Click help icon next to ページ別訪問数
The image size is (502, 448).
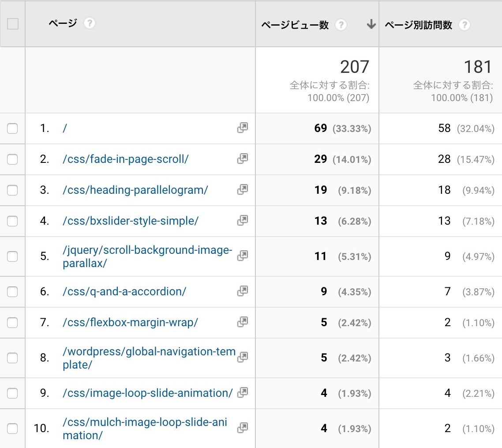coord(465,25)
